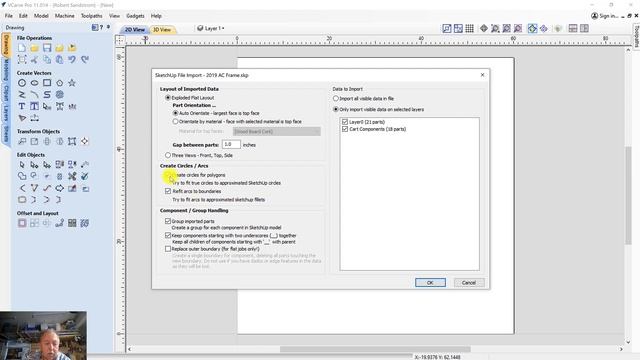Viewport: 640px width, 360px height.
Task: Click the vertical scrollbar of 2D view
Action: pos(628,196)
